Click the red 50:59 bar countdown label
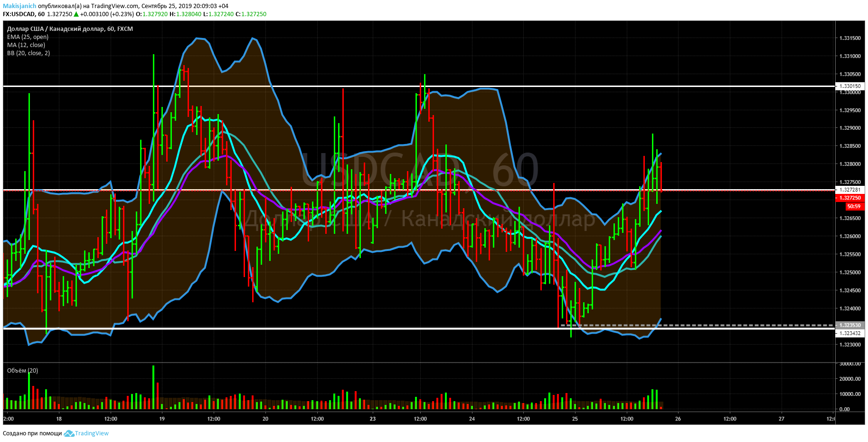The height and width of the screenshot is (442, 868). [854, 206]
